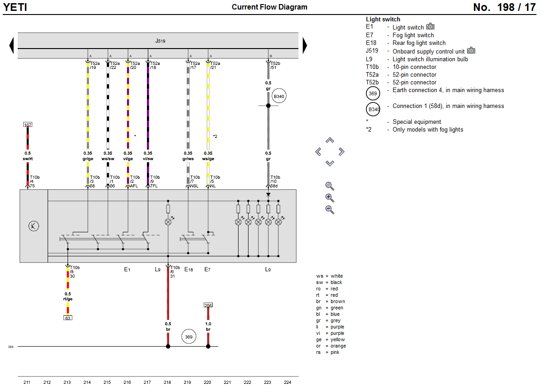Viewport: 541px width, 392px height.
Task: Open camera icon beside Onboard supply control unit
Action: click(x=471, y=50)
